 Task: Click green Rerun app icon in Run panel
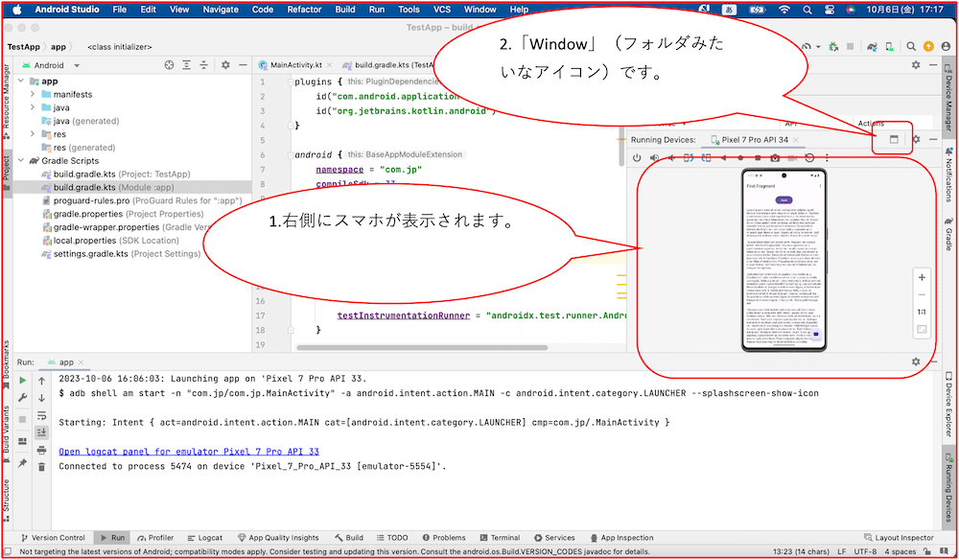[x=23, y=381]
